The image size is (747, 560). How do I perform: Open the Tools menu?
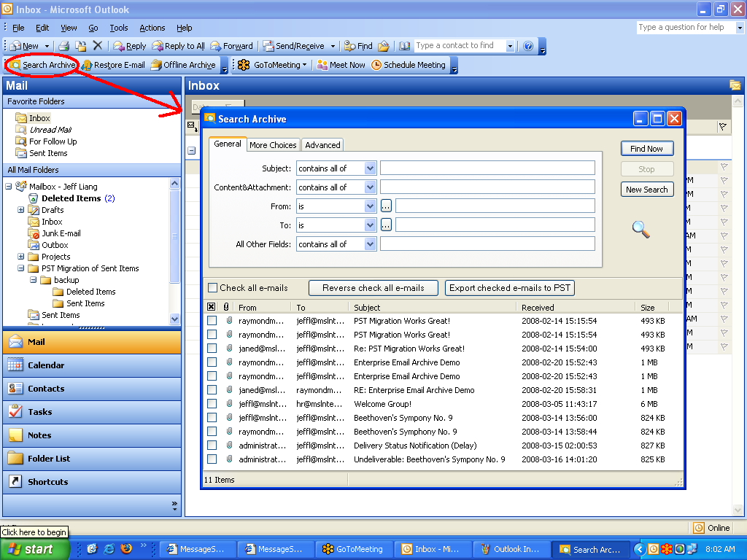click(118, 28)
